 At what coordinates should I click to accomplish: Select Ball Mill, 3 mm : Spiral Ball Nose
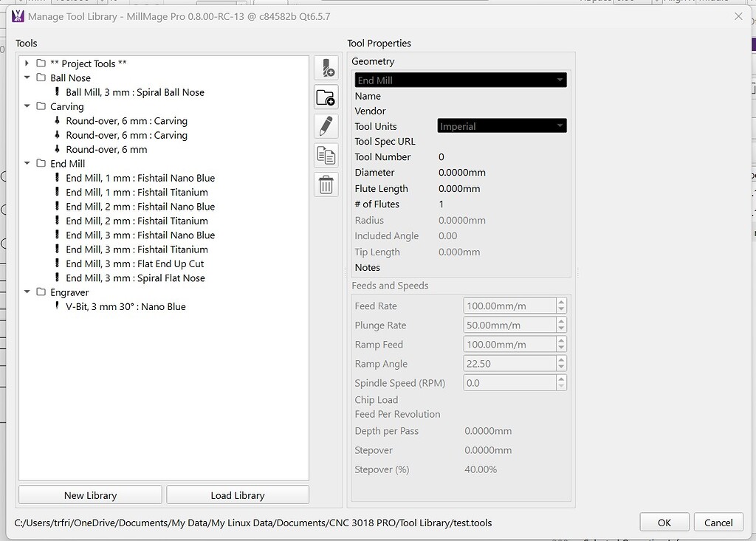pos(135,92)
